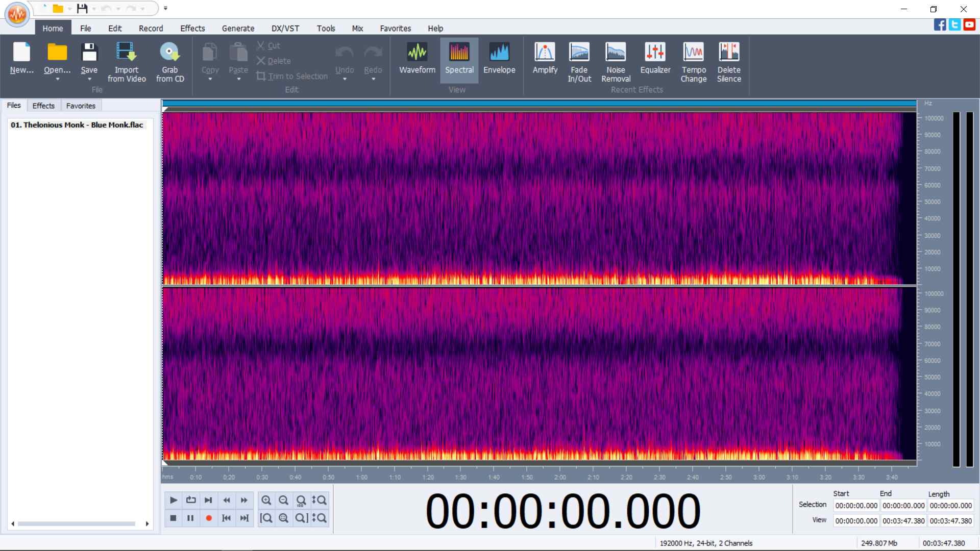Open the File ribbon tab
The image size is (980, 551).
point(86,29)
